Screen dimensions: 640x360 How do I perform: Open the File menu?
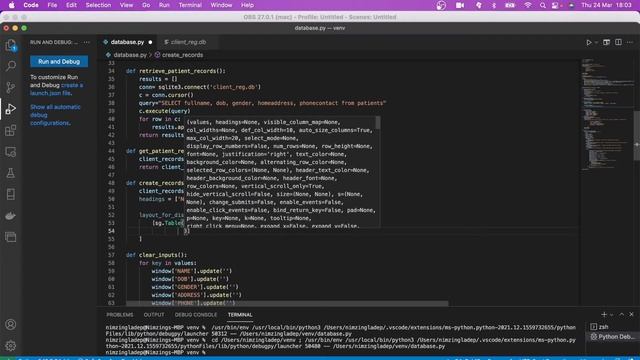(52, 5)
